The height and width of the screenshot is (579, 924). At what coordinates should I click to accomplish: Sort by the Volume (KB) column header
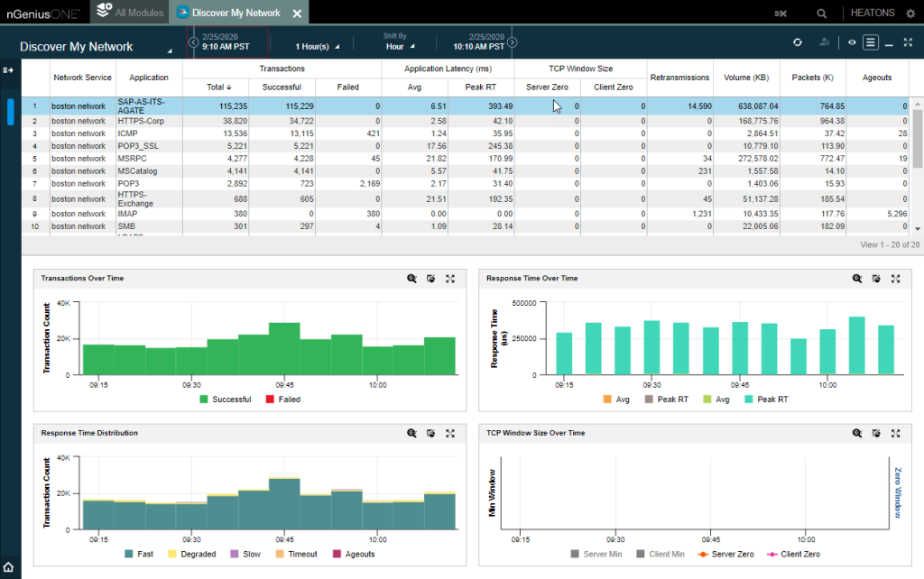point(746,78)
